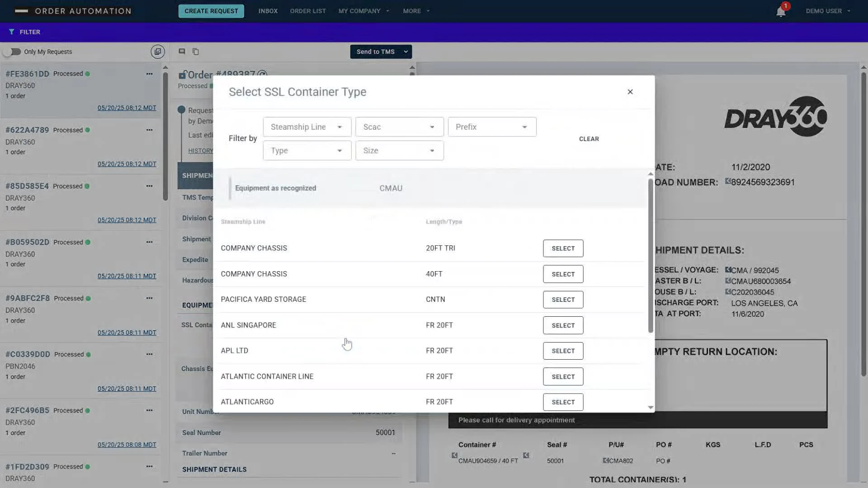The height and width of the screenshot is (488, 868).
Task: Click the Create Request button
Action: click(x=211, y=11)
